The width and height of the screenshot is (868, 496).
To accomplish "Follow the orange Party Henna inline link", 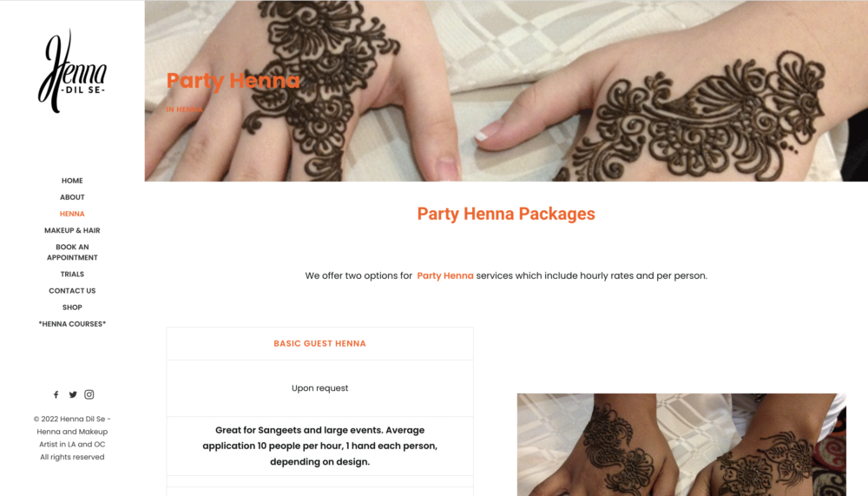I will [445, 275].
